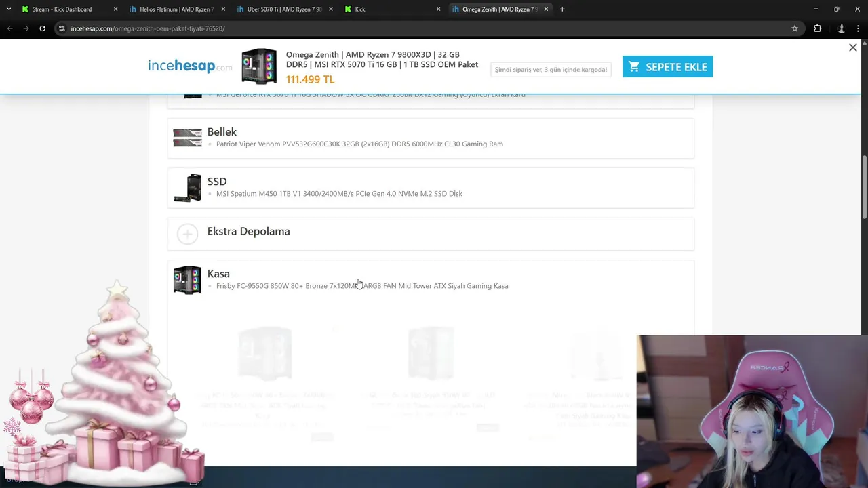Click the MSI GeForce RTX 5070 Ti description
The height and width of the screenshot is (488, 868).
click(371, 96)
